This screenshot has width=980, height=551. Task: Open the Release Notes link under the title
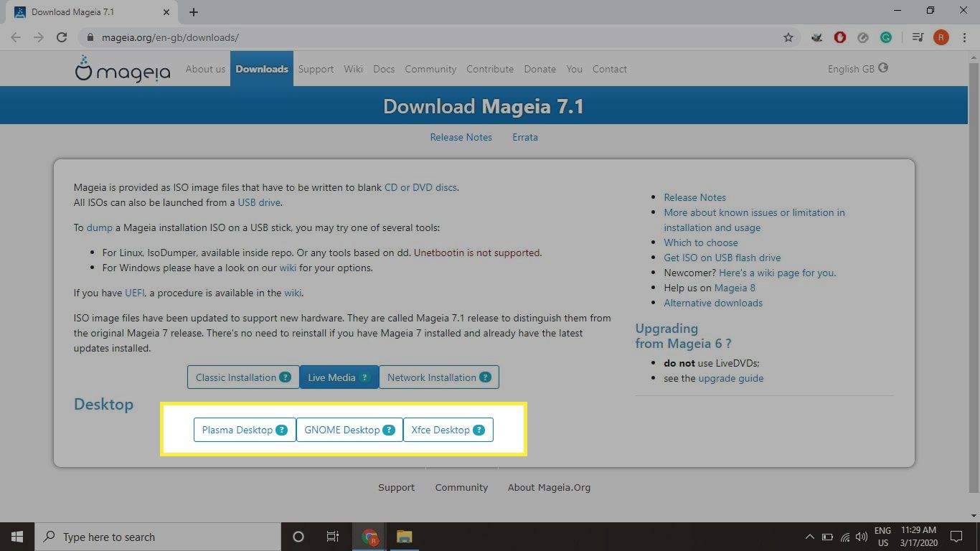(461, 137)
